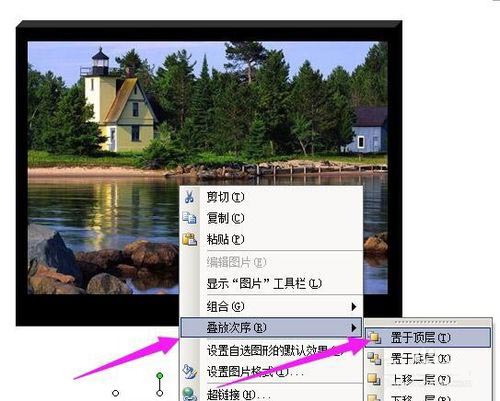Click the Send Backward icon at bottom
Image resolution: width=500 pixels, height=401 pixels.
click(374, 398)
